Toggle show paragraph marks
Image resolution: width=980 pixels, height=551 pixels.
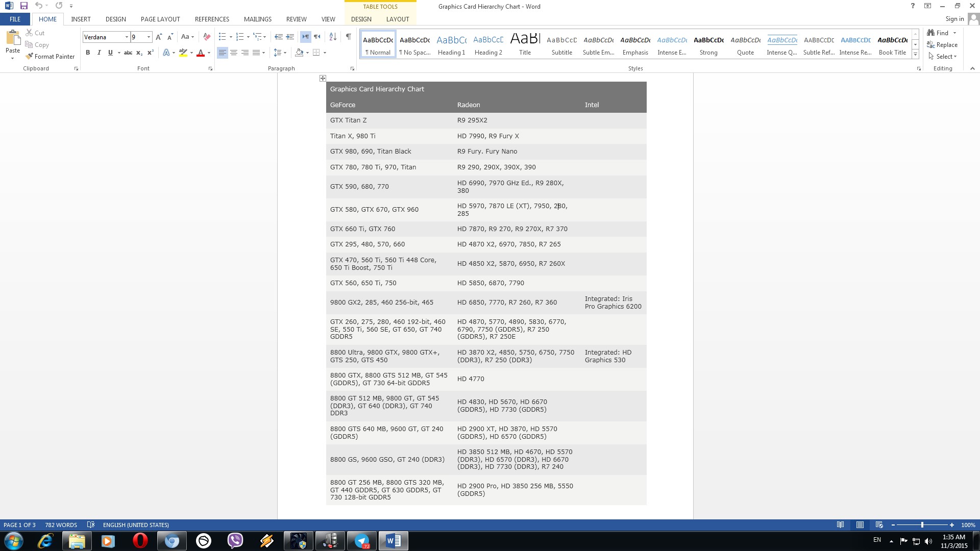[349, 37]
